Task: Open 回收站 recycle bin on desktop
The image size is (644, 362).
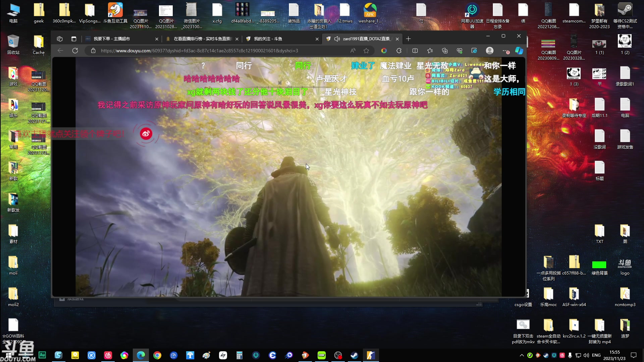Action: click(13, 45)
